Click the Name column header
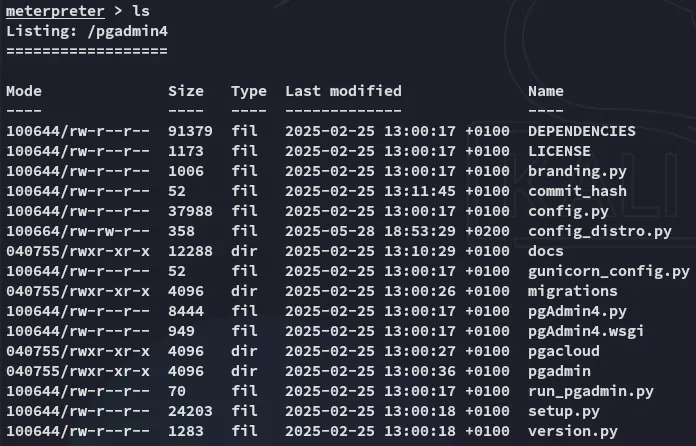This screenshot has height=446, width=696. coord(546,91)
